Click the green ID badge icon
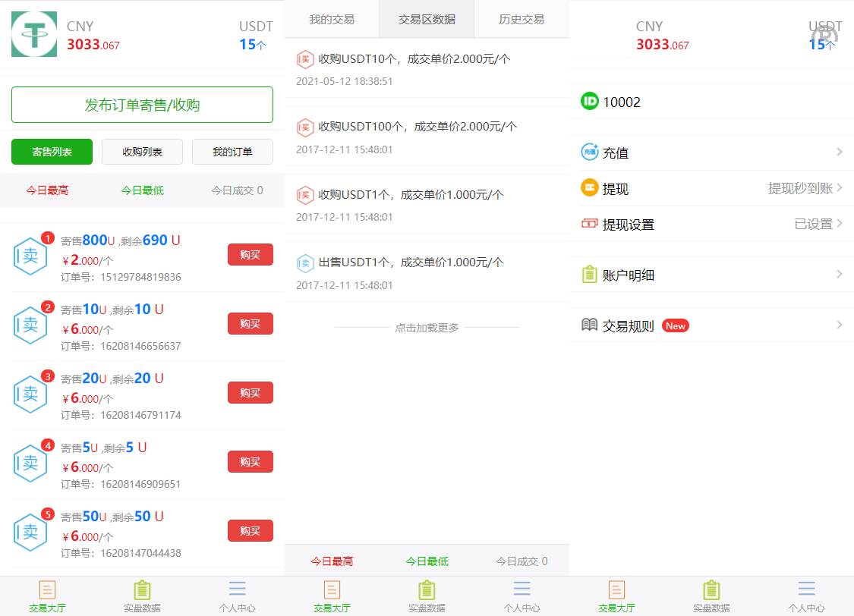Screen dimensions: 854x616 (x=590, y=102)
